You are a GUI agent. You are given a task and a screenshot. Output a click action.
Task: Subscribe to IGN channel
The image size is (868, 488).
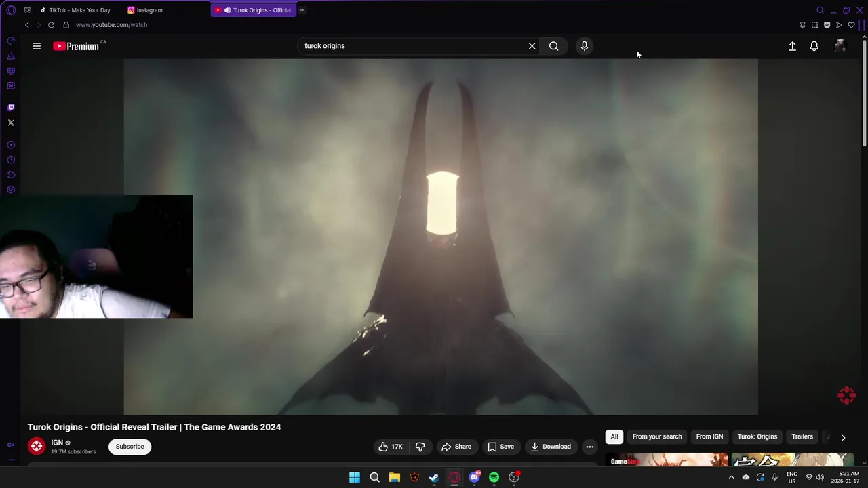[130, 447]
